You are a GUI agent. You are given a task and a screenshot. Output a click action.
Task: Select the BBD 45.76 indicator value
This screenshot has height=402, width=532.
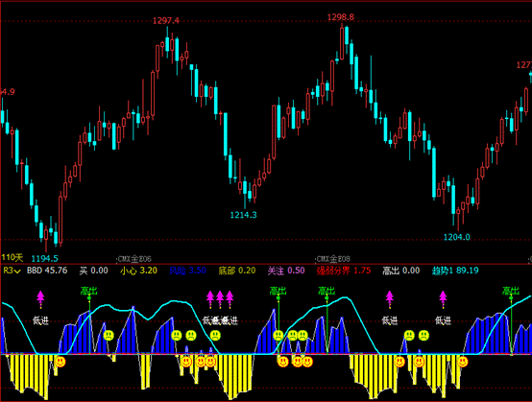click(x=47, y=271)
